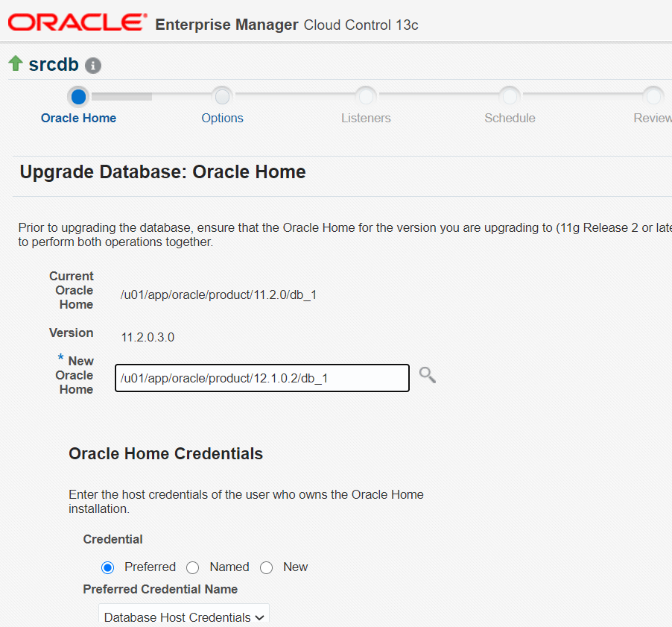The height and width of the screenshot is (627, 672).
Task: Click the Options step circle
Action: [222, 96]
